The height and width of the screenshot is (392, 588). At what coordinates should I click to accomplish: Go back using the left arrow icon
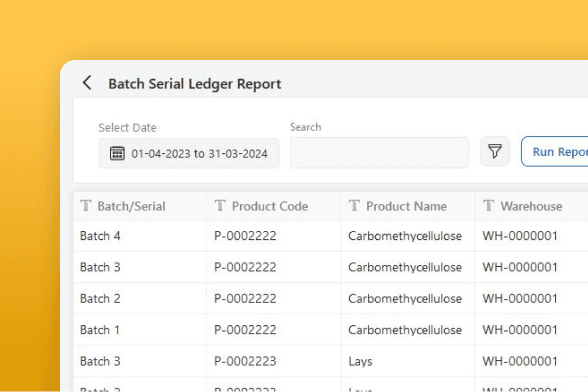tap(87, 83)
